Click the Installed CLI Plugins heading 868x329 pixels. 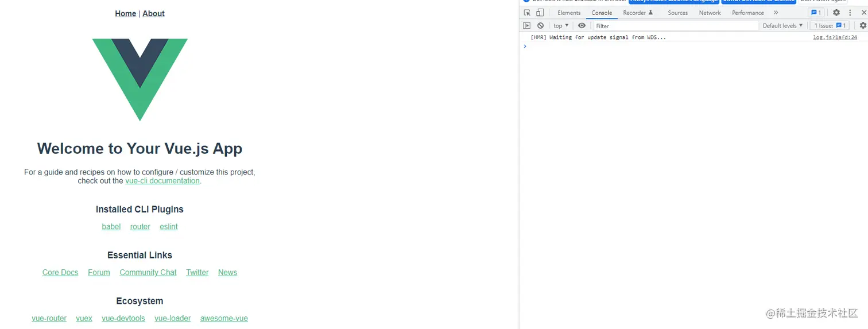tap(139, 210)
